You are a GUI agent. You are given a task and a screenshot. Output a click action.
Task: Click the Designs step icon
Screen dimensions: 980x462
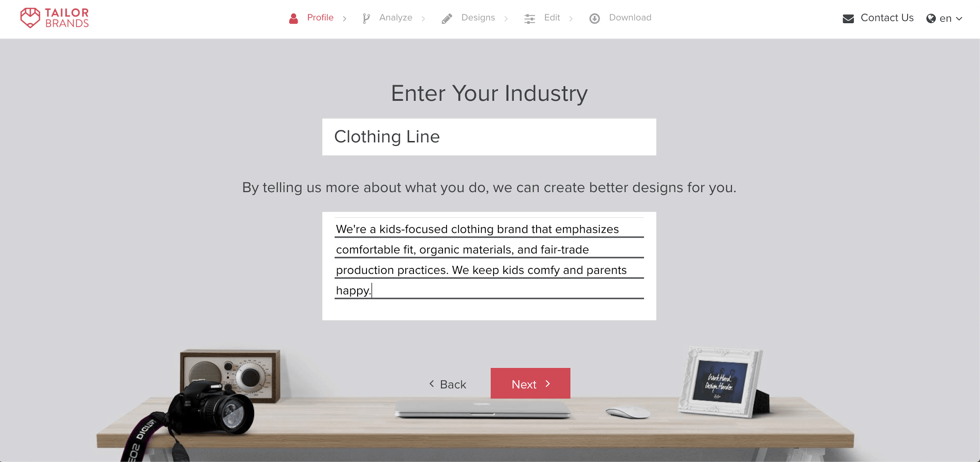click(x=446, y=18)
